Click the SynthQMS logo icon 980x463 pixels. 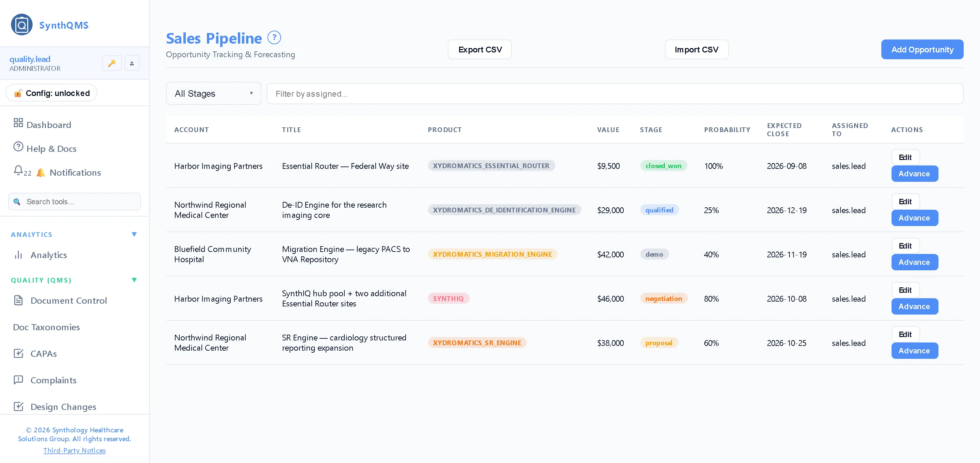coord(22,25)
